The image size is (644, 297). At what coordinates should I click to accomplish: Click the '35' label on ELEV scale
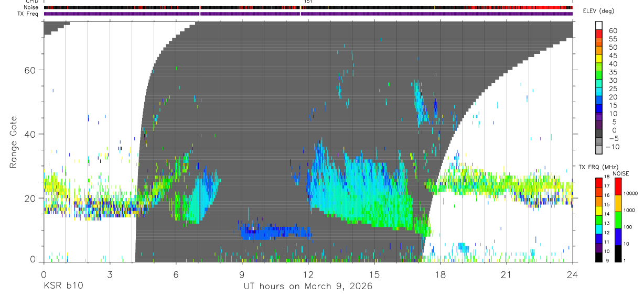pyautogui.click(x=612, y=72)
